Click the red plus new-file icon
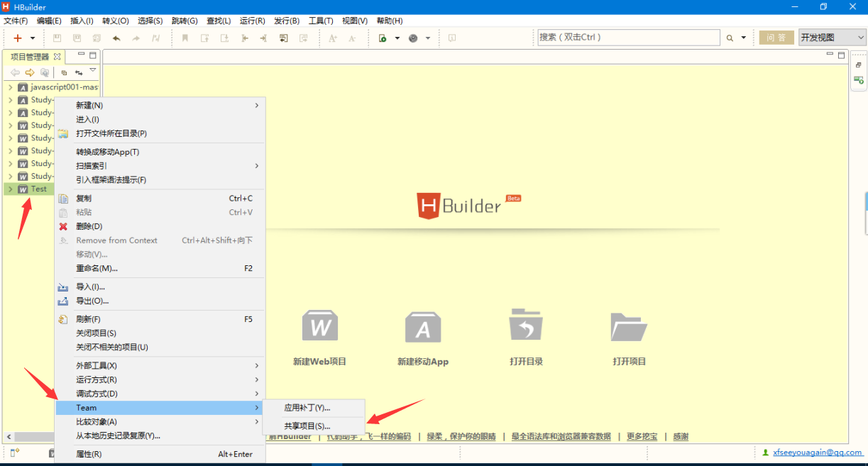868x466 pixels. tap(18, 38)
